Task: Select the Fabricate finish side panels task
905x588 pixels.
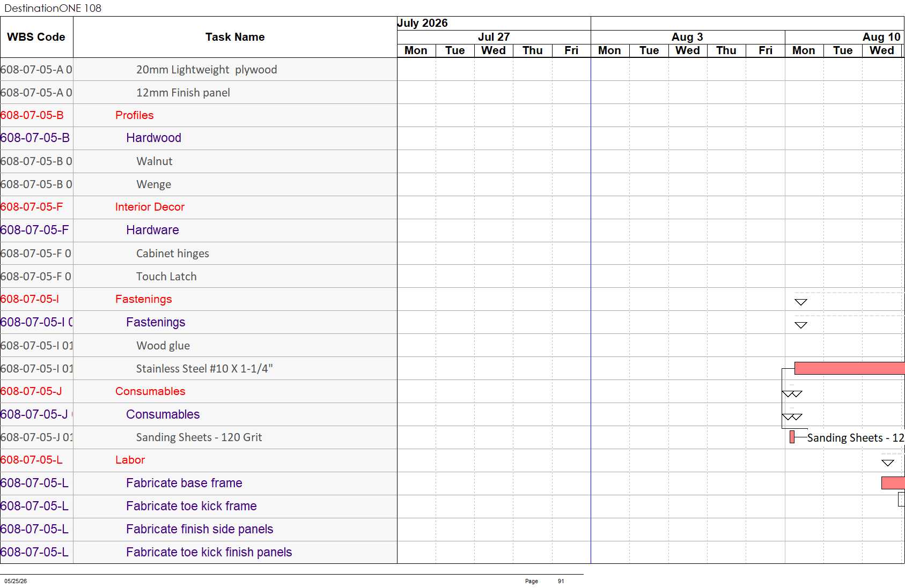Action: coord(200,529)
